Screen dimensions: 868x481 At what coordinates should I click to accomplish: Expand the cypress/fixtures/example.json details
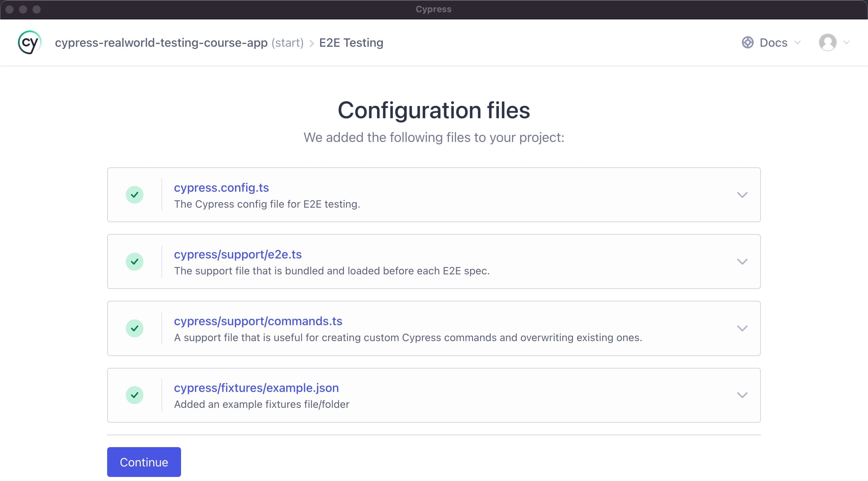pos(743,395)
